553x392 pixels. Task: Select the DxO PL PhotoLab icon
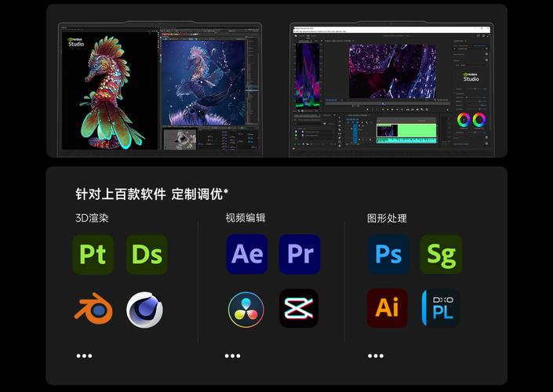pyautogui.click(x=441, y=308)
